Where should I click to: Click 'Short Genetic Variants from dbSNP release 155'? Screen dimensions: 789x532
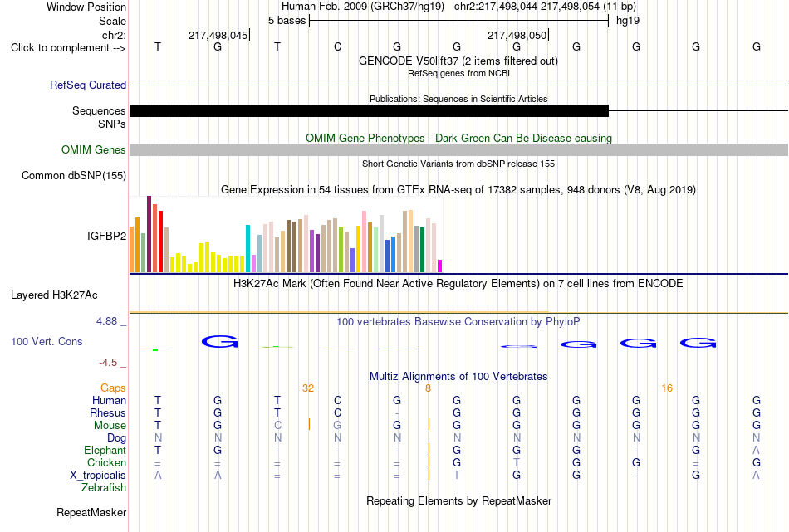coord(458,164)
